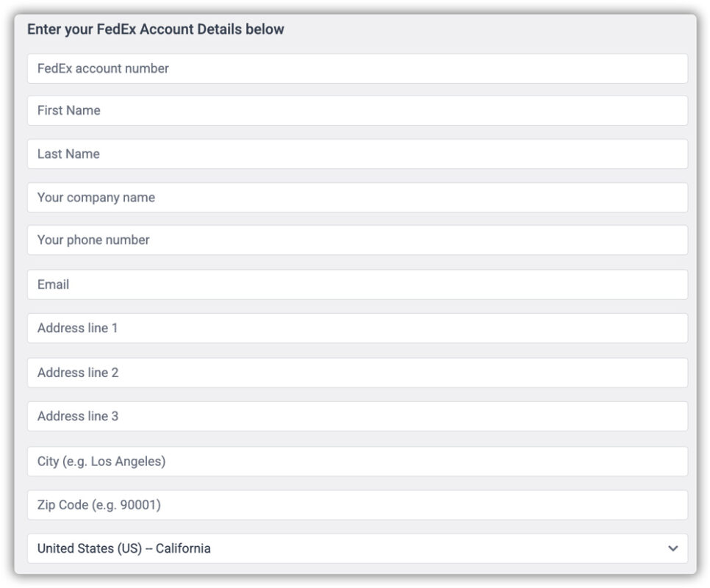Select the Last Name text box
This screenshot has width=710, height=588.
tap(357, 154)
